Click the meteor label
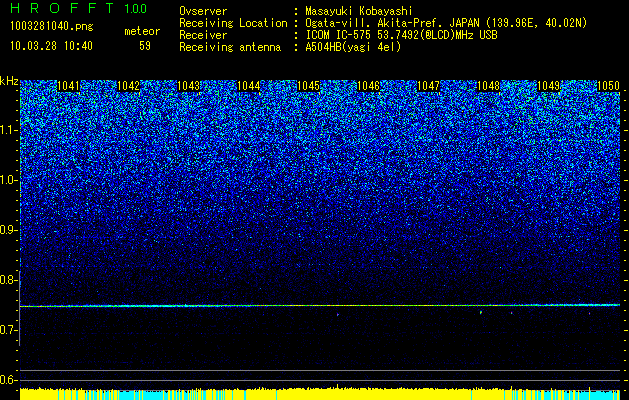Viewport: 629px width, 400px height. point(142,31)
